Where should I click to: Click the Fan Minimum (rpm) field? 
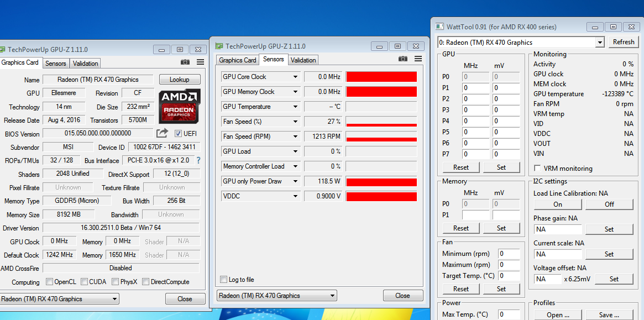click(x=509, y=254)
